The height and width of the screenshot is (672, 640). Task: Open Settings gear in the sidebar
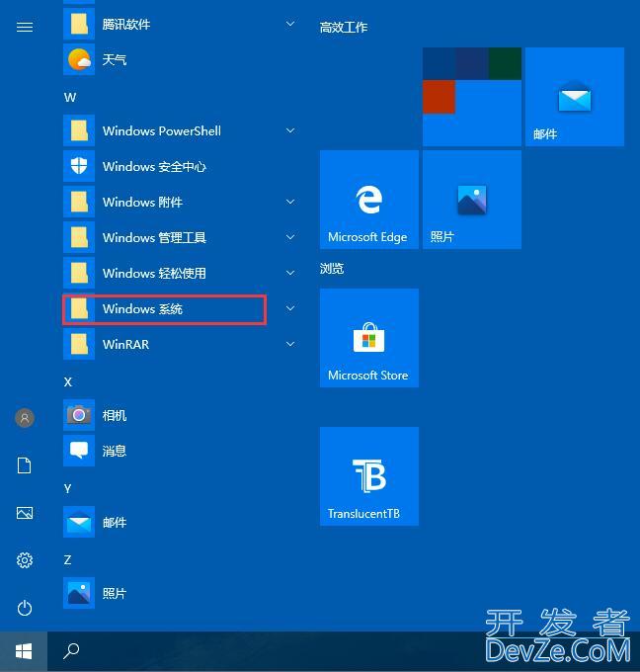pos(25,560)
